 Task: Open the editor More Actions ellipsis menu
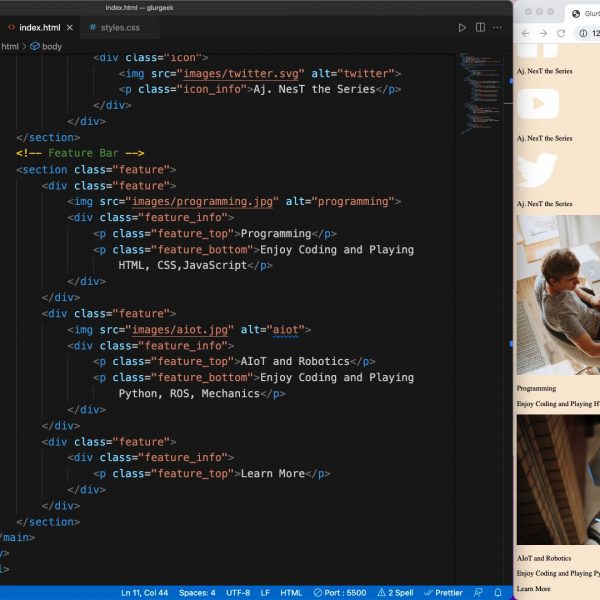(x=499, y=28)
